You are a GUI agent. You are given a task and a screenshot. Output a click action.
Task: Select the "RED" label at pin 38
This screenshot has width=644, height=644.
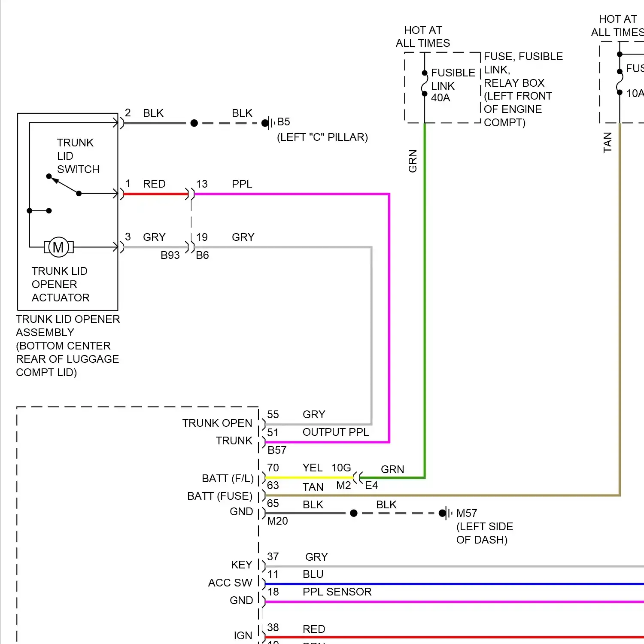coord(314,629)
